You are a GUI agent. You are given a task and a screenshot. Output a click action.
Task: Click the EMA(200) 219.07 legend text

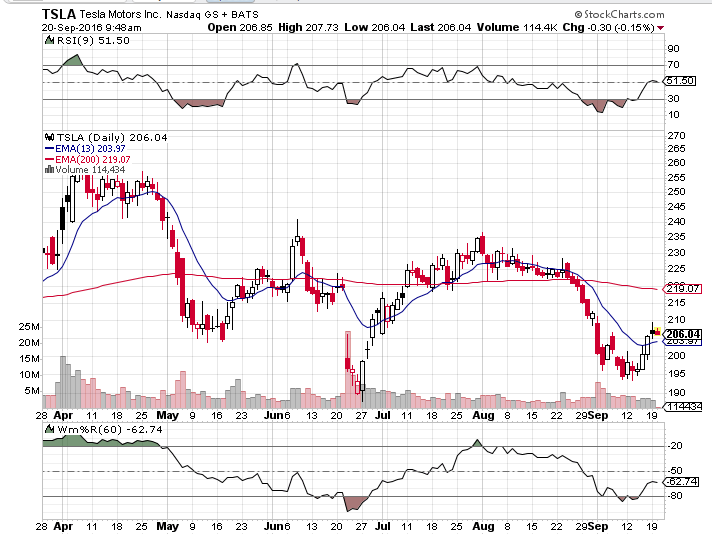93,159
